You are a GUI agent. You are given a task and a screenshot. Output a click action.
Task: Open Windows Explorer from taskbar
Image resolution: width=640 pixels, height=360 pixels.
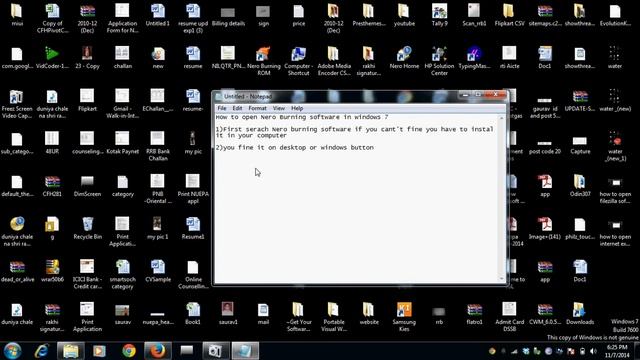click(71, 351)
